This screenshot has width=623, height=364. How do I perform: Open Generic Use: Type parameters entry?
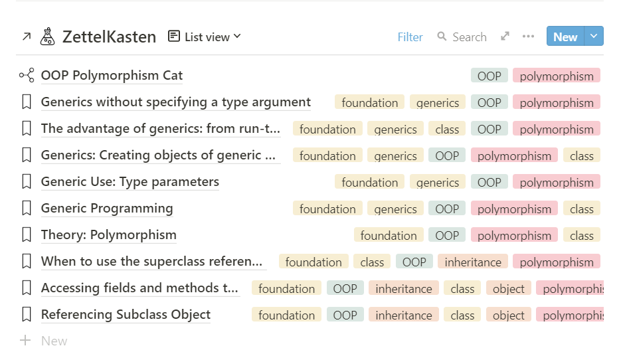[130, 182]
